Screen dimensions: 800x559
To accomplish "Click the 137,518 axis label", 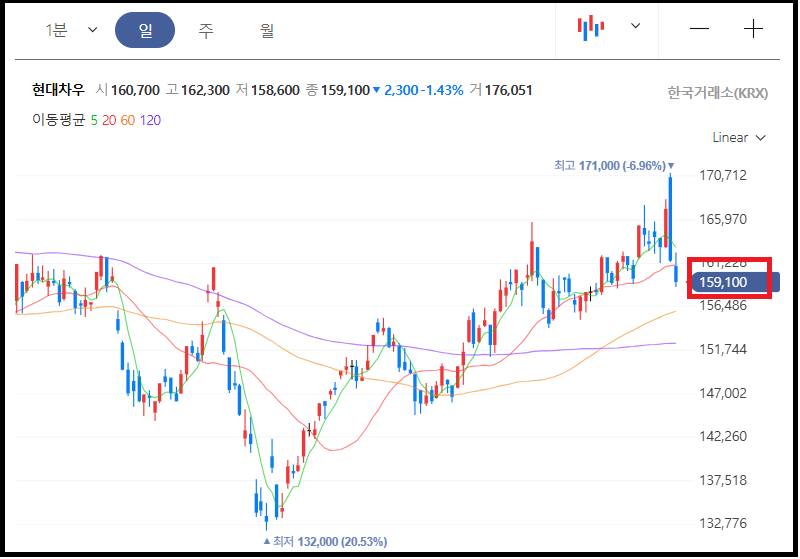I will coord(722,480).
